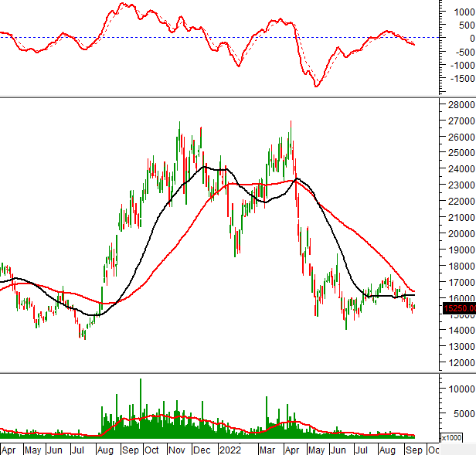Click the 28000 price axis label
The image size is (476, 455).
460,104
